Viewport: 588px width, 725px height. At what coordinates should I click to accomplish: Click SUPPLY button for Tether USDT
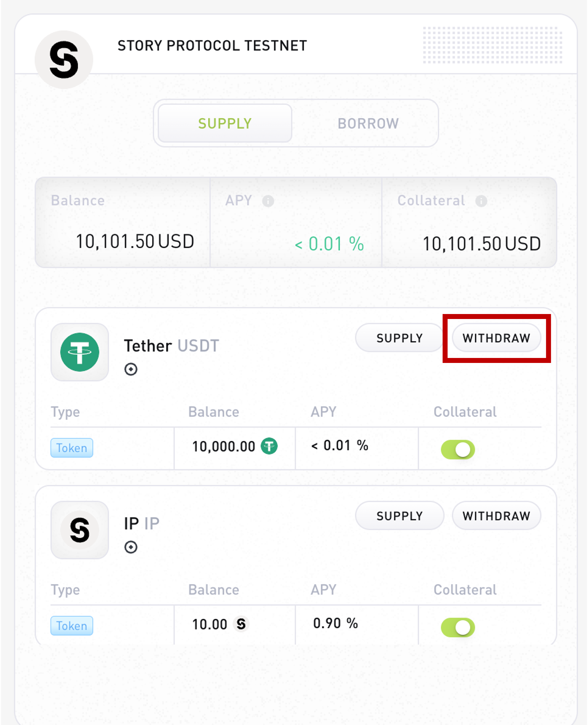399,338
